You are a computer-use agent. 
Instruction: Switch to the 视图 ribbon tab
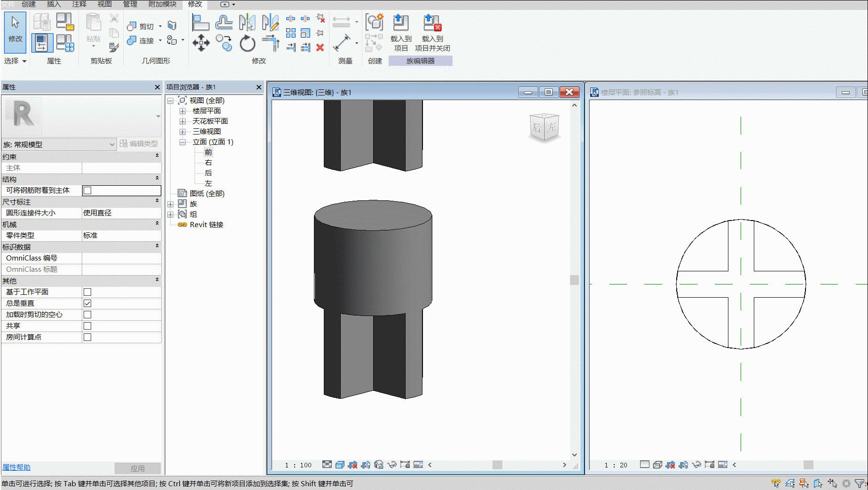105,4
